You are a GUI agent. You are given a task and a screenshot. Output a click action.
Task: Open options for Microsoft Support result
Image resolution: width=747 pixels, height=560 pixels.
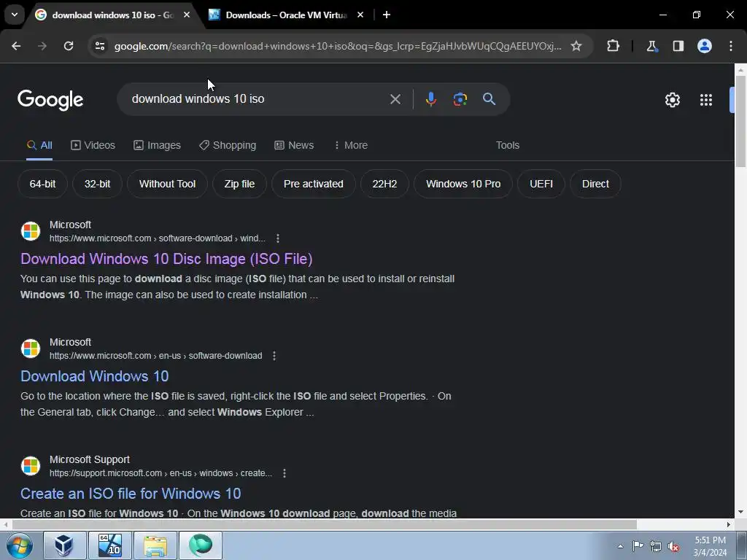click(x=285, y=472)
